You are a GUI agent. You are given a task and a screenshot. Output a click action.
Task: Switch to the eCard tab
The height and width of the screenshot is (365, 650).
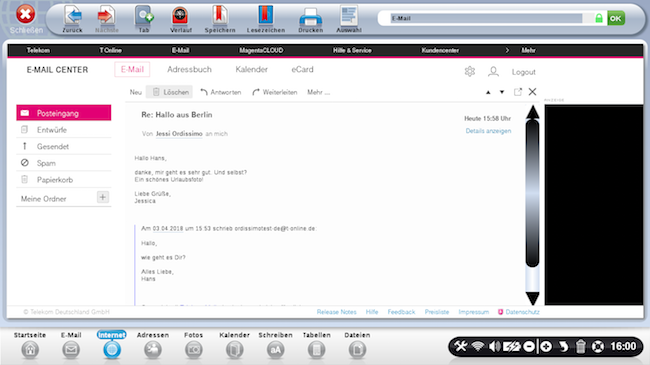(302, 69)
